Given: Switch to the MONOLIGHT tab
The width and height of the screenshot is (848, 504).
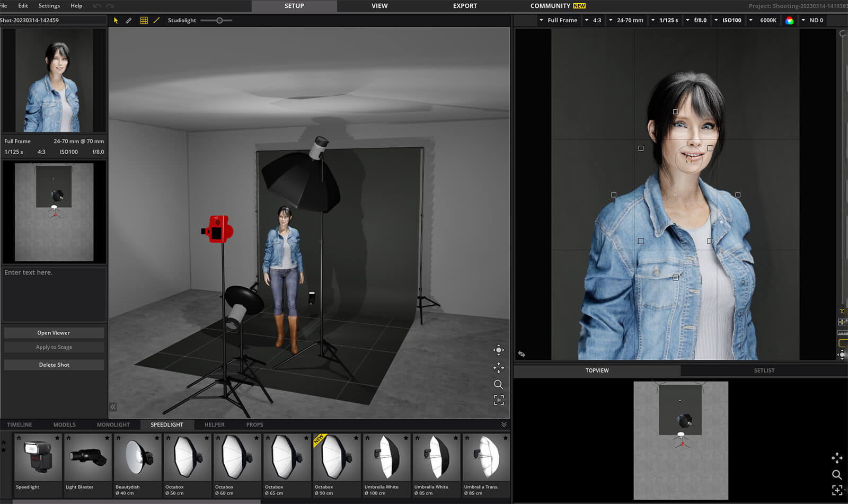Looking at the screenshot, I should 113,425.
